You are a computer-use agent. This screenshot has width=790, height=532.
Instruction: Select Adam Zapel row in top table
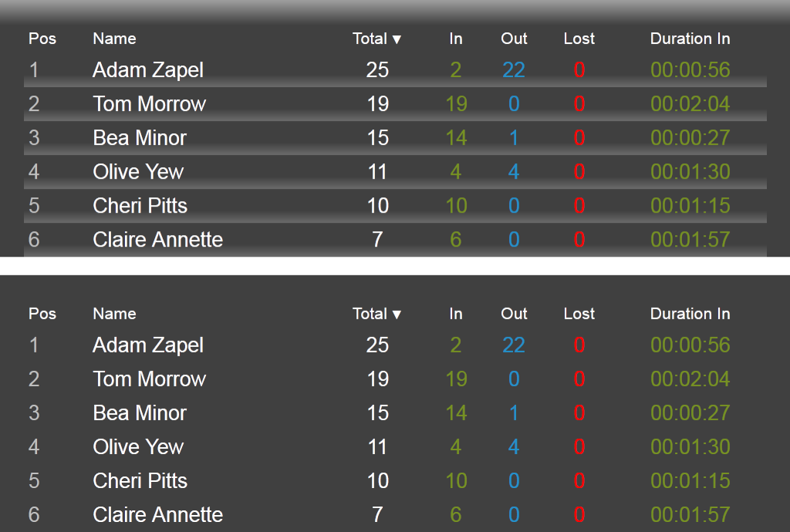[x=395, y=70]
